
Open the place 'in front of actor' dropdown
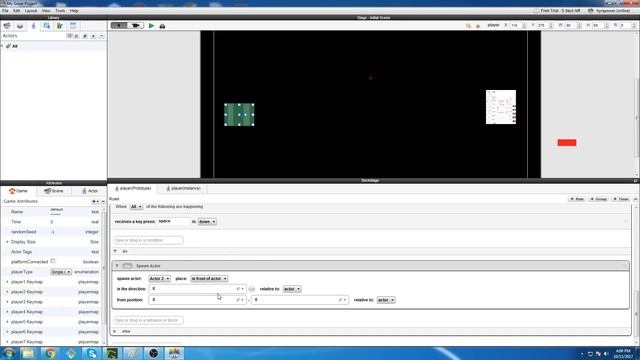[209, 278]
